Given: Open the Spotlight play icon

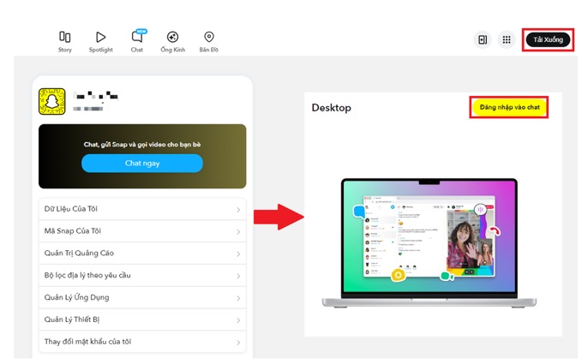Looking at the screenshot, I should coord(100,38).
